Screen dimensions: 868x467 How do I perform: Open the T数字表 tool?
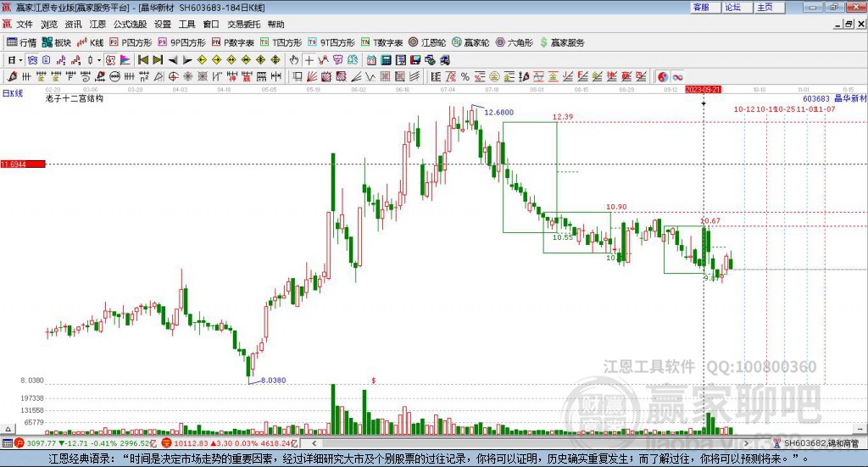pyautogui.click(x=382, y=42)
